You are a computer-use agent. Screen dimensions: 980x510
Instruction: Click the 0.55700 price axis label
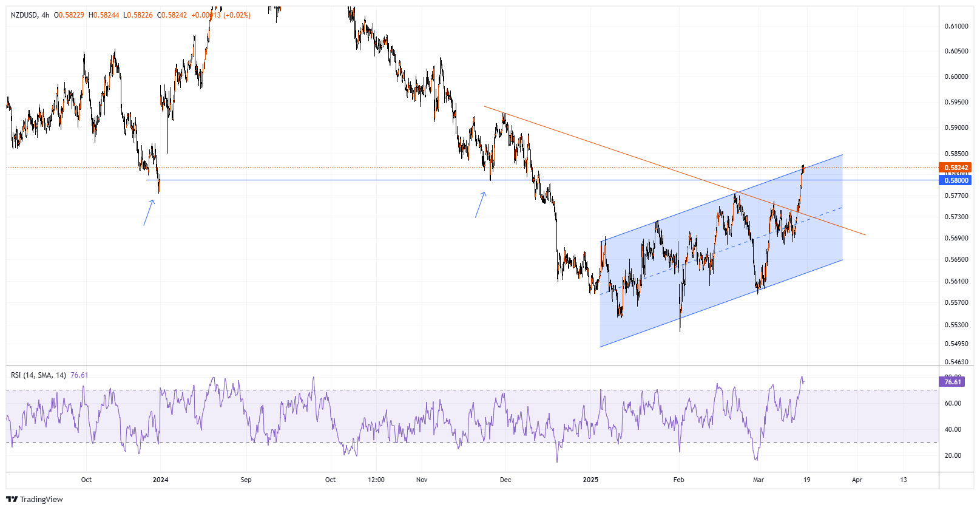tap(956, 302)
